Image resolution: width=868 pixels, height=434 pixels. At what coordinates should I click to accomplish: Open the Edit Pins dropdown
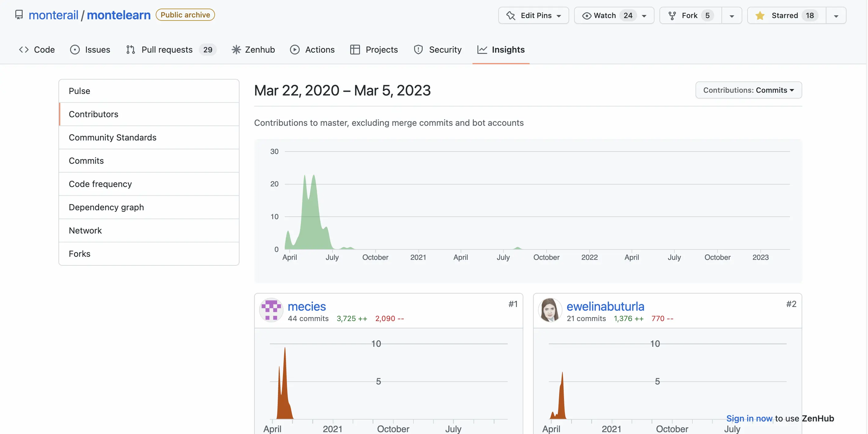(x=534, y=16)
